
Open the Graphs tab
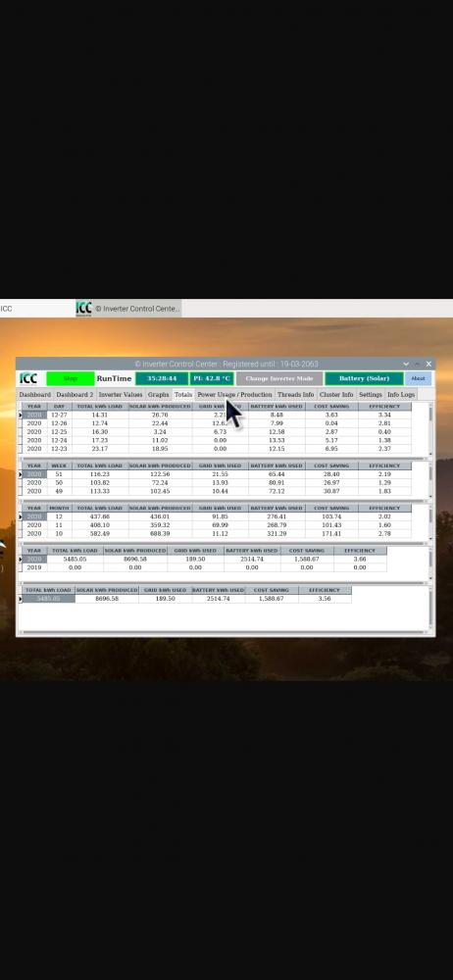[x=158, y=394]
